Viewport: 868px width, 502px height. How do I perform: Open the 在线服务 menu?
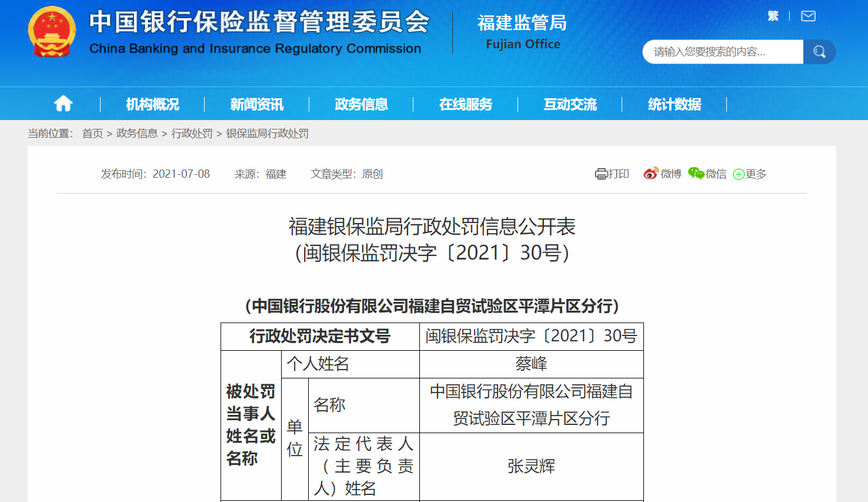465,104
